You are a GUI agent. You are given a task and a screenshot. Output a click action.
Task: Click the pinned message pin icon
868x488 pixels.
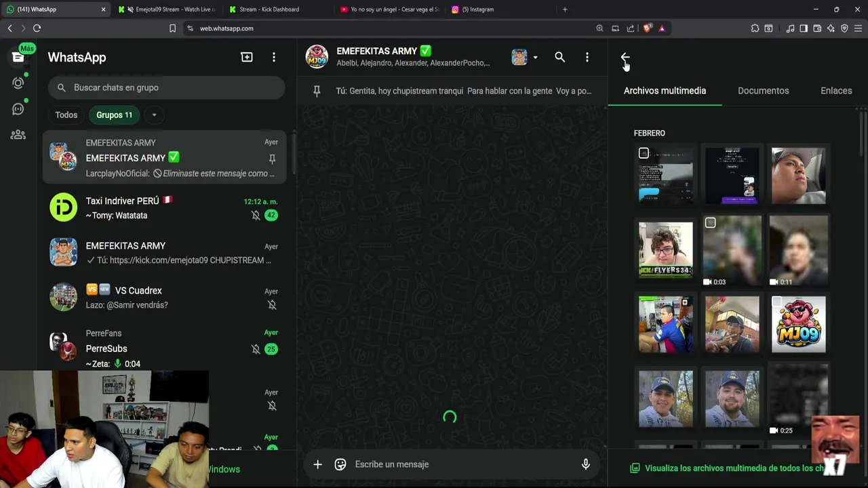tap(317, 91)
